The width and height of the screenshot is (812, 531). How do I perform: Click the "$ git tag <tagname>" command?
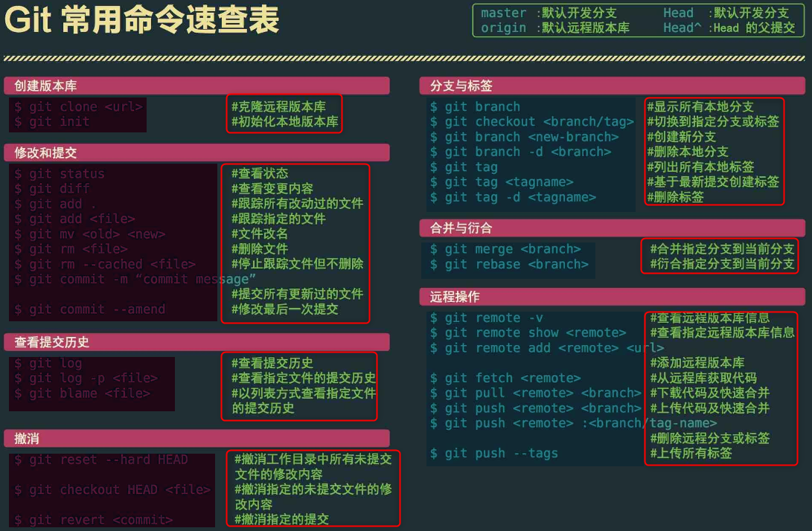click(502, 182)
